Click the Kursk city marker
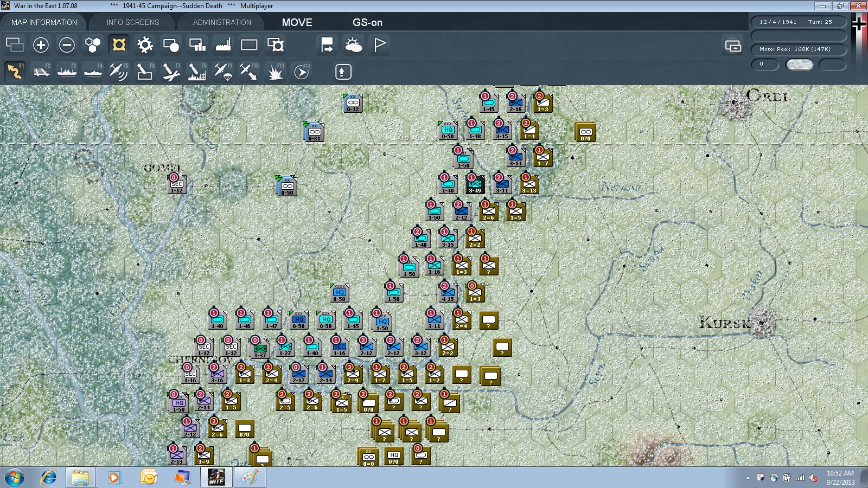868x488 pixels. pyautogui.click(x=762, y=322)
